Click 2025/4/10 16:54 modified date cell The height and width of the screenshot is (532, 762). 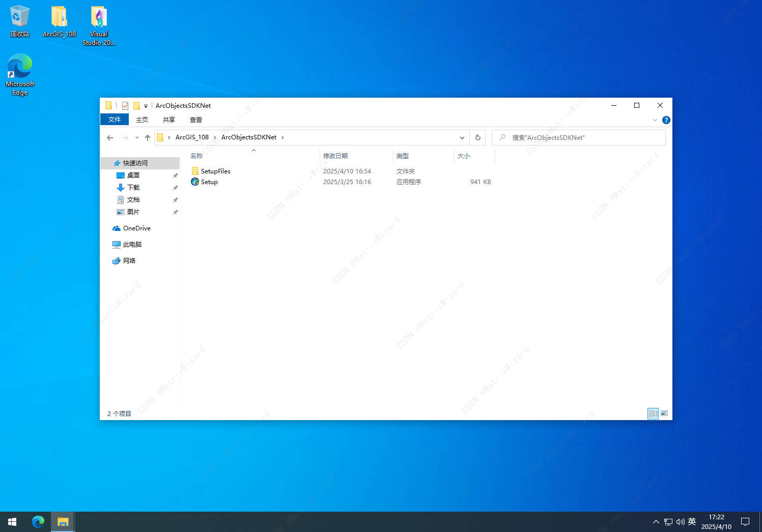coord(347,171)
